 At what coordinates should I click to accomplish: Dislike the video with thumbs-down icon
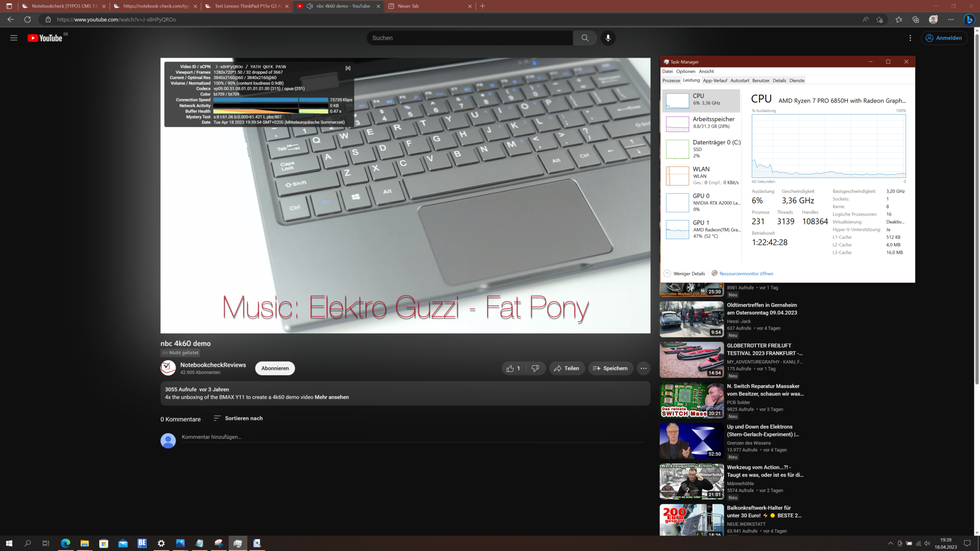pos(535,368)
